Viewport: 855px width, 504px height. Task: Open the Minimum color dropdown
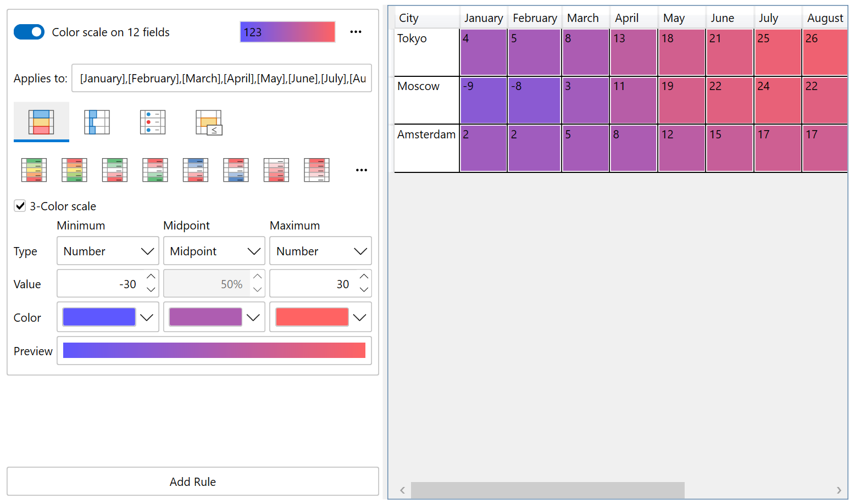point(147,317)
